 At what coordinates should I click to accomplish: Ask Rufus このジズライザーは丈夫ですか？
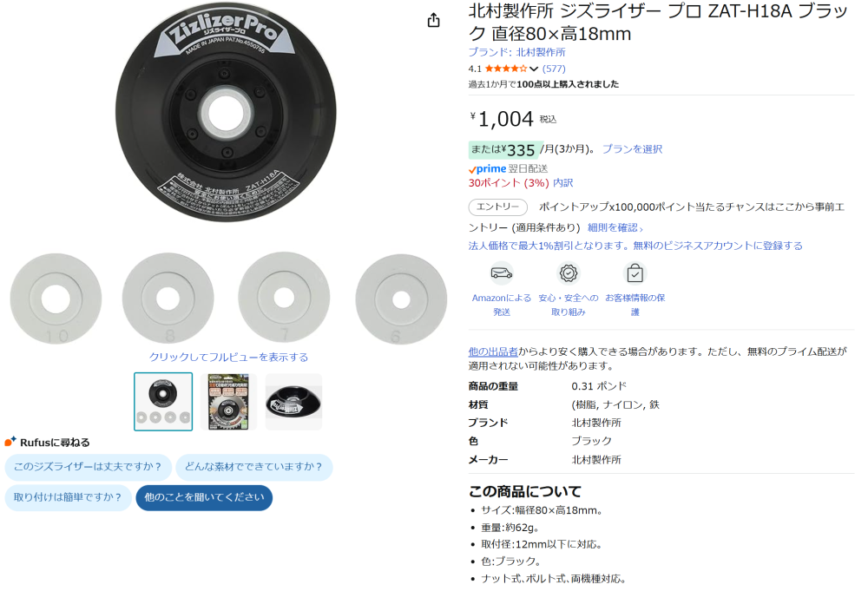tap(88, 467)
